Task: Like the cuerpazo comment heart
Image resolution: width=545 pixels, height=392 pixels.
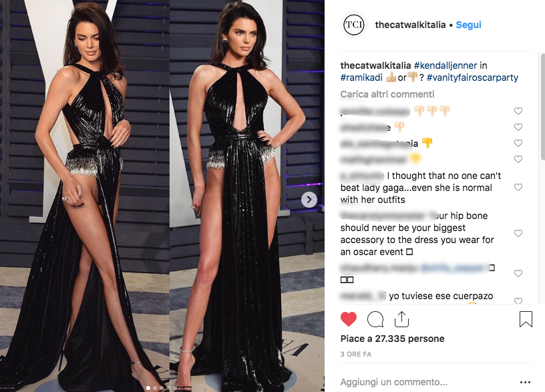Action: click(x=518, y=301)
